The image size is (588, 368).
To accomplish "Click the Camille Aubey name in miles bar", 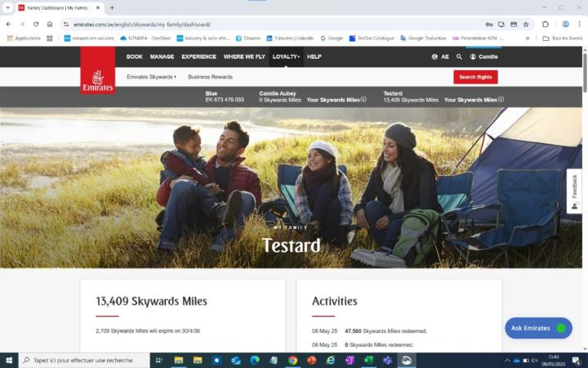I will coord(278,93).
